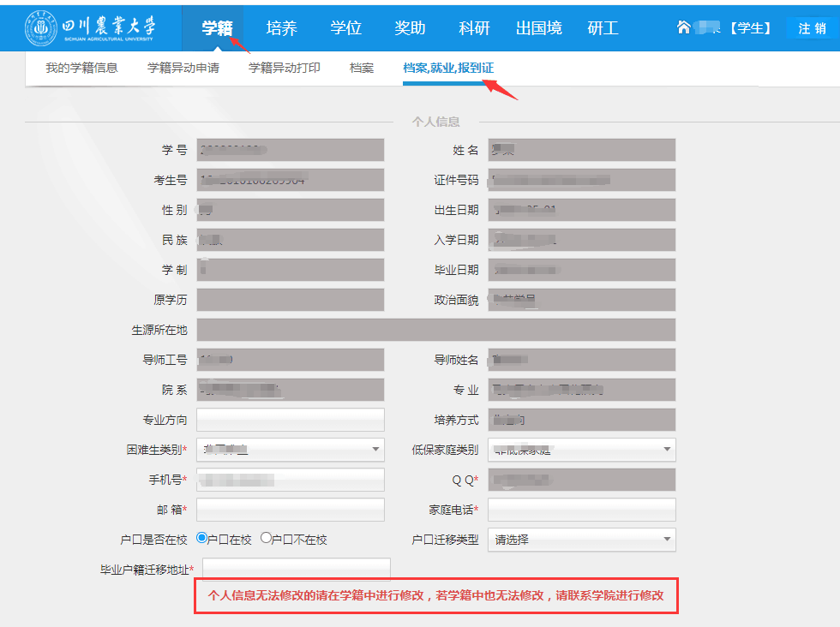Open the 困难生类别 dropdown
Screen dimensions: 840x627
291,449
